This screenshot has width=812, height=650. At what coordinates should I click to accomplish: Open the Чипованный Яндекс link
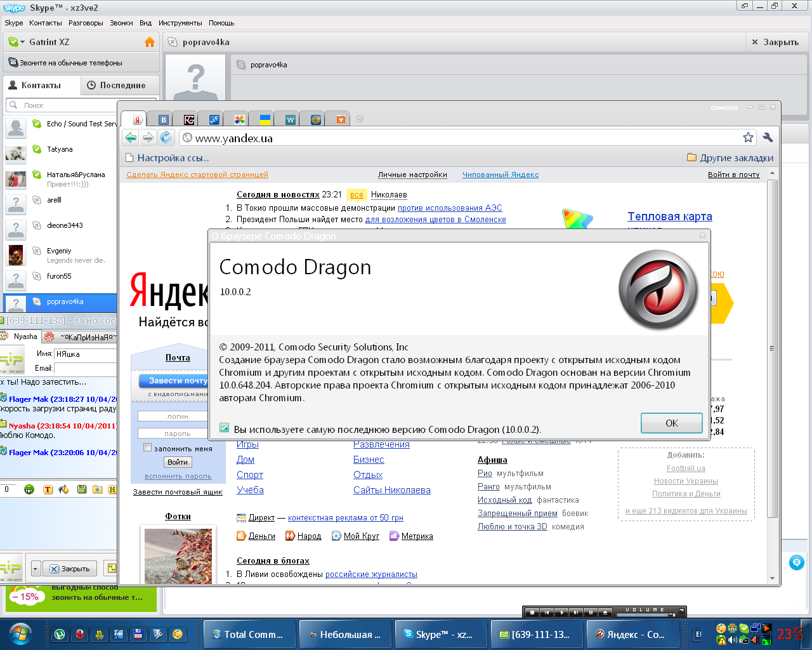tap(501, 175)
